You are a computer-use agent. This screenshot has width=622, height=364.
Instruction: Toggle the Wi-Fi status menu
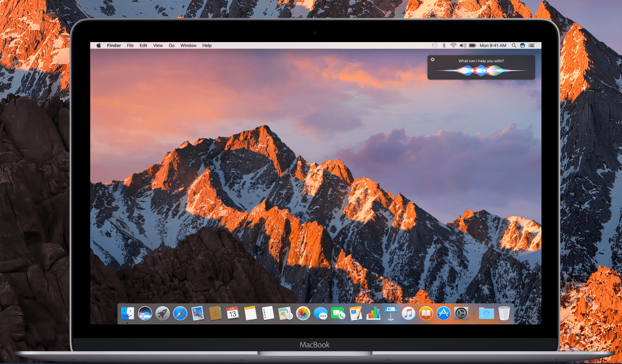[x=453, y=45]
